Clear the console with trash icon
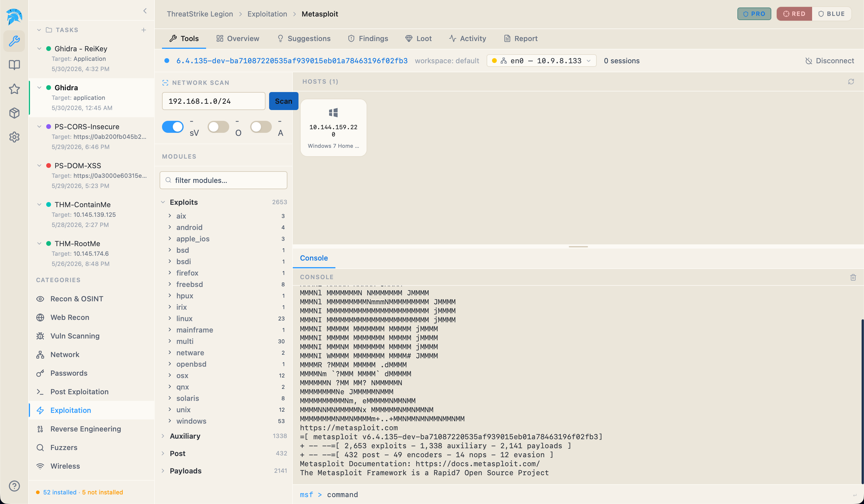This screenshot has height=504, width=864. 853,277
